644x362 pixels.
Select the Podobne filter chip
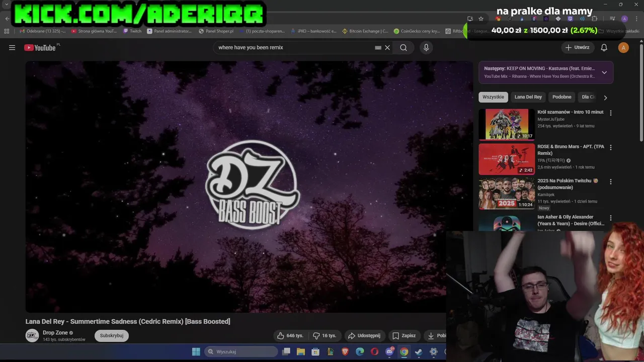pos(562,97)
